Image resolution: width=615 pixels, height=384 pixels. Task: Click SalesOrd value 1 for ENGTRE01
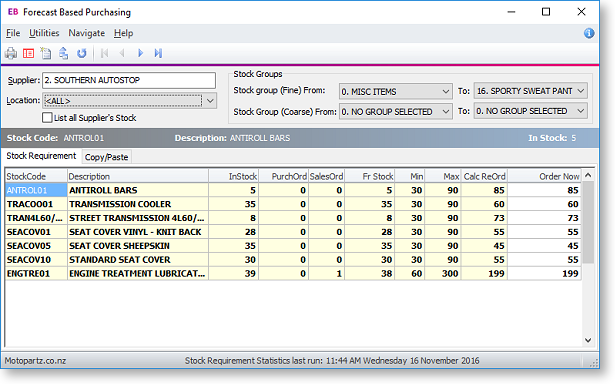(x=326, y=274)
